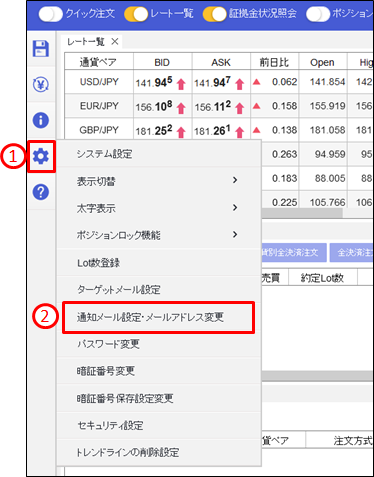Click the 全決済注文 button
The height and width of the screenshot is (477, 374).
point(352,252)
